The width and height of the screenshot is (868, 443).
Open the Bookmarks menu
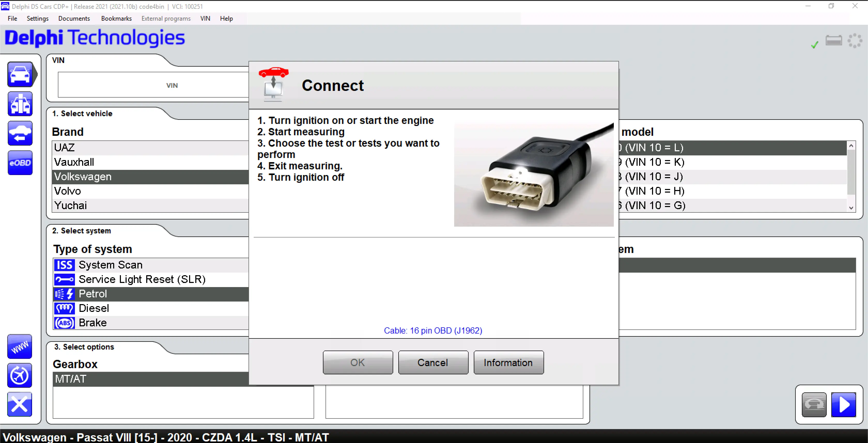(116, 19)
